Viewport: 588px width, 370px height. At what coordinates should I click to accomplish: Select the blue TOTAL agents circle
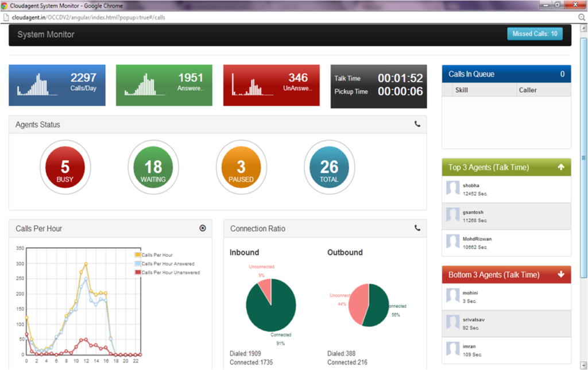click(x=329, y=167)
